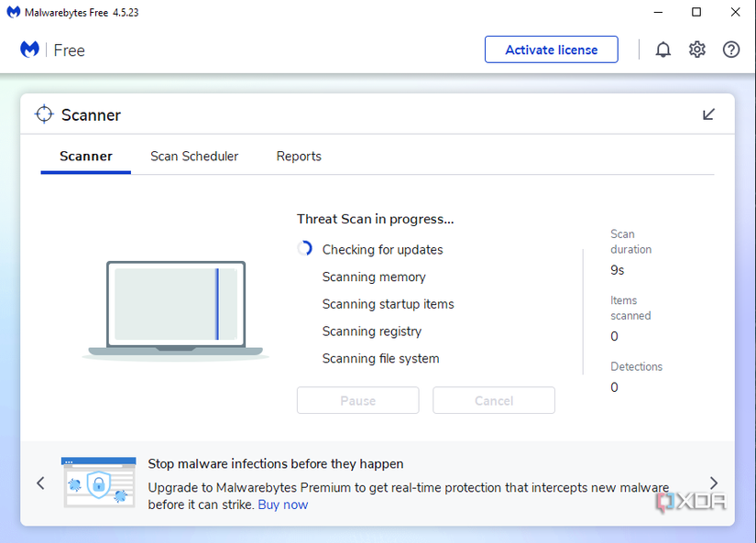Click the premium protection promo thumbnail
Viewport: 756px width, 543px height.
(99, 483)
